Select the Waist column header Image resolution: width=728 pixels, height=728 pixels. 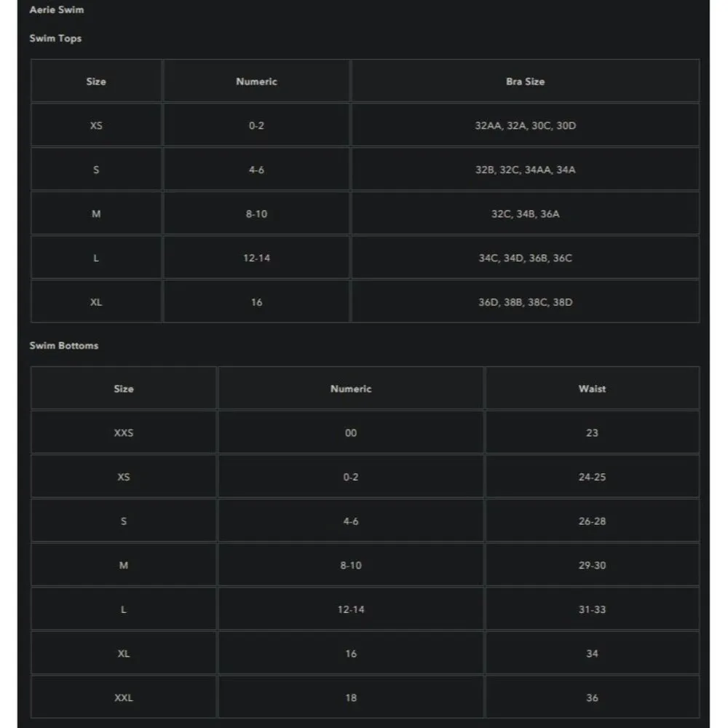[x=592, y=389]
